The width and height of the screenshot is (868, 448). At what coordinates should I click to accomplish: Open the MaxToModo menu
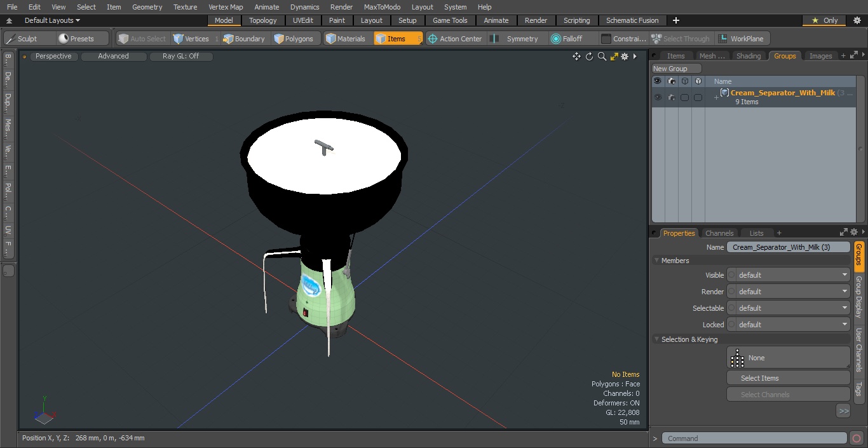382,7
